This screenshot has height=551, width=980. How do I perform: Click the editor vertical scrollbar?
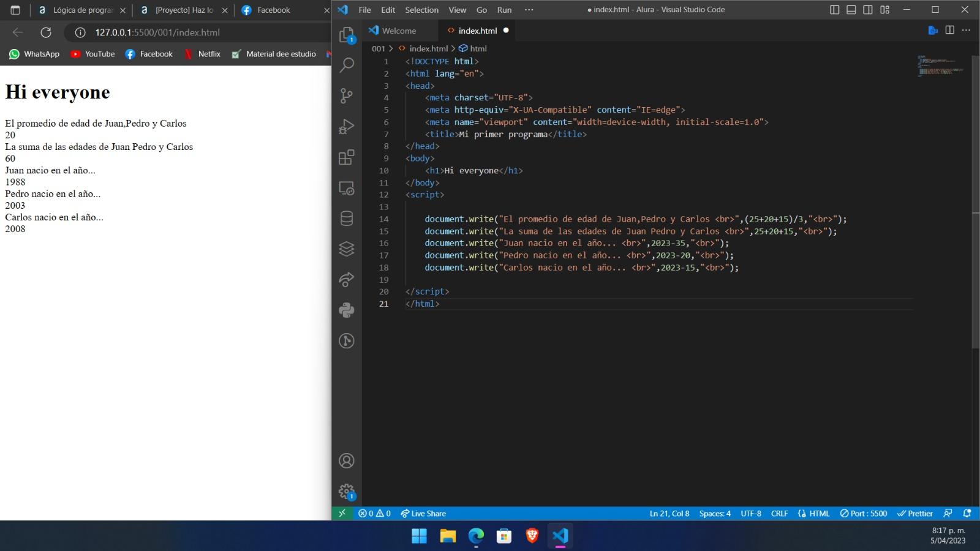976,202
